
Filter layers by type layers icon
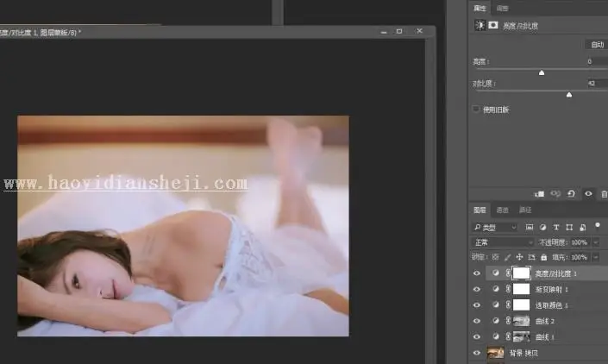pyautogui.click(x=556, y=228)
